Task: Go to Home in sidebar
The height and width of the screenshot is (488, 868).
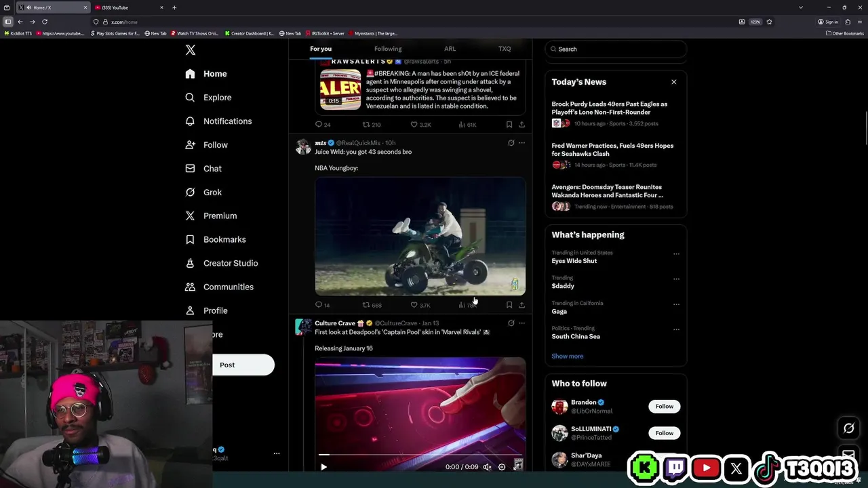Action: coord(206,74)
